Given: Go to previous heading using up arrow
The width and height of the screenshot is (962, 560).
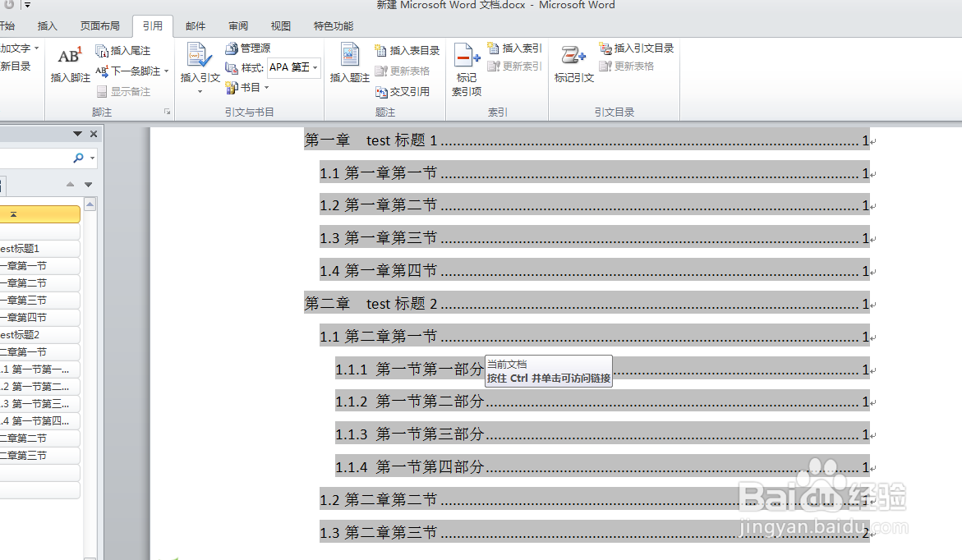Looking at the screenshot, I should tap(70, 184).
